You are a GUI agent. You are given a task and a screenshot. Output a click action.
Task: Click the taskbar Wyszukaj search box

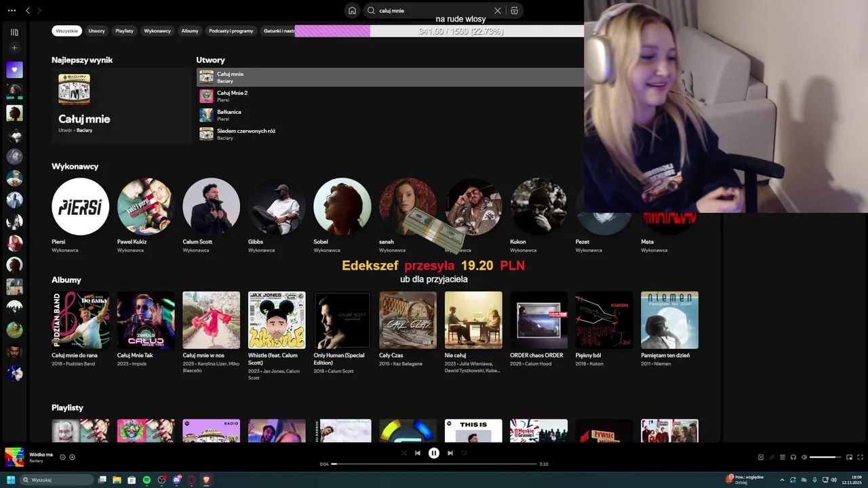click(56, 480)
